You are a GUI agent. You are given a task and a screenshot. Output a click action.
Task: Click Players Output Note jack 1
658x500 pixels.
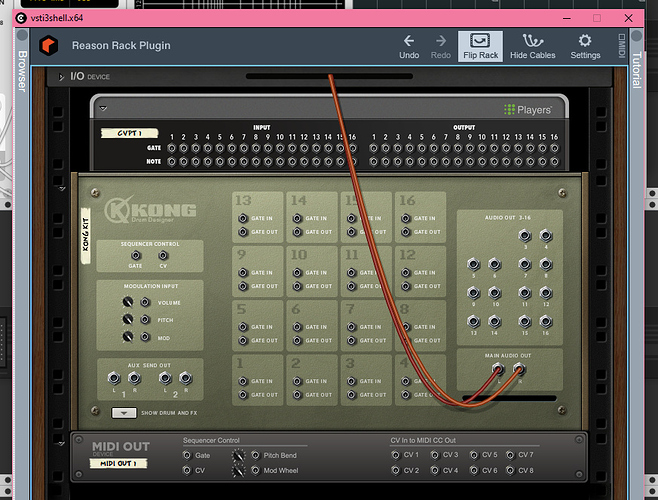coord(373,162)
